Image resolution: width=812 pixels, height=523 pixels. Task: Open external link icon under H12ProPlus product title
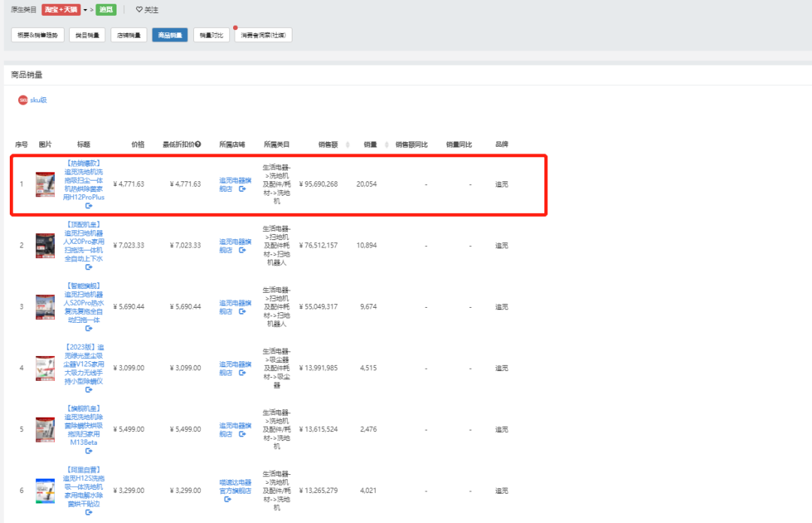click(89, 205)
